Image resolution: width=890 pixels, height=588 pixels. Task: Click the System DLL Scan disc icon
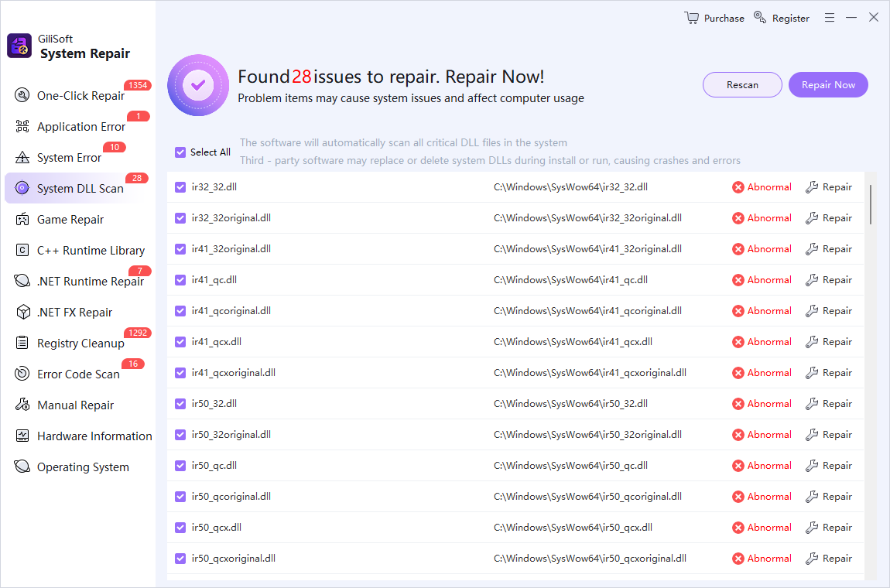[x=22, y=188]
